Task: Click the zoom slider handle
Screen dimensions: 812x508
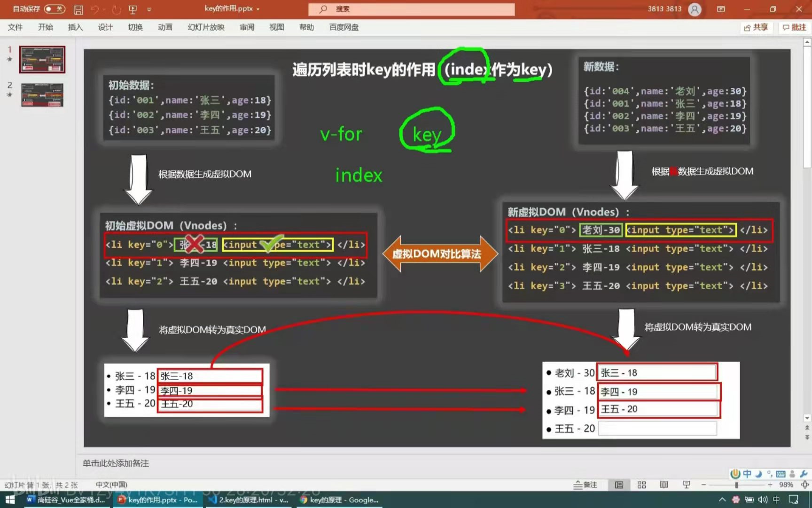Action: click(736, 484)
